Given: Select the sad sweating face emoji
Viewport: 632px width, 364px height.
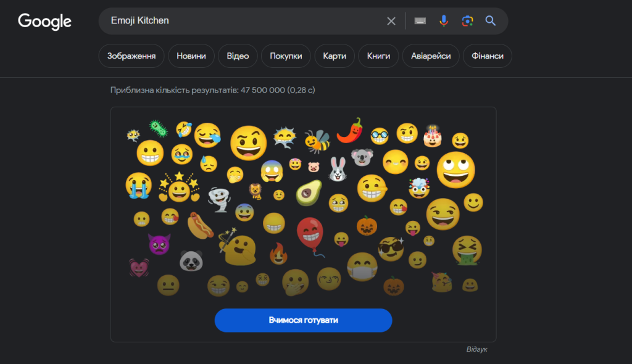Looking at the screenshot, I should tap(209, 163).
